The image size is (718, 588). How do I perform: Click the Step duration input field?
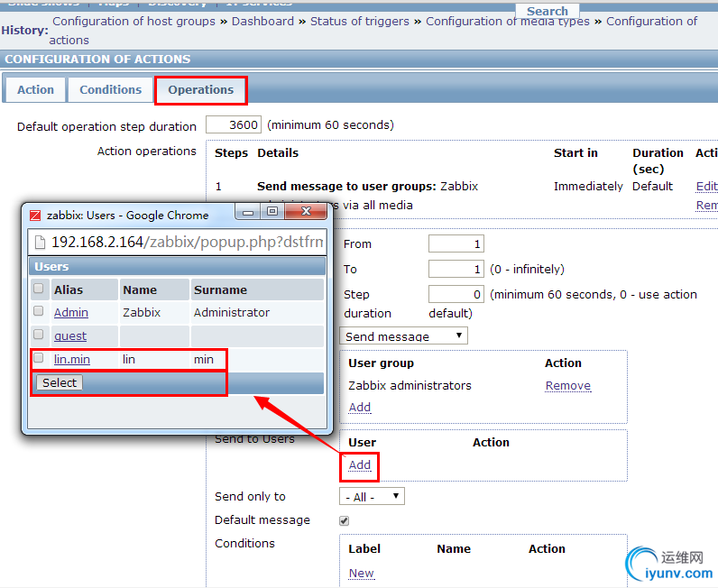456,294
